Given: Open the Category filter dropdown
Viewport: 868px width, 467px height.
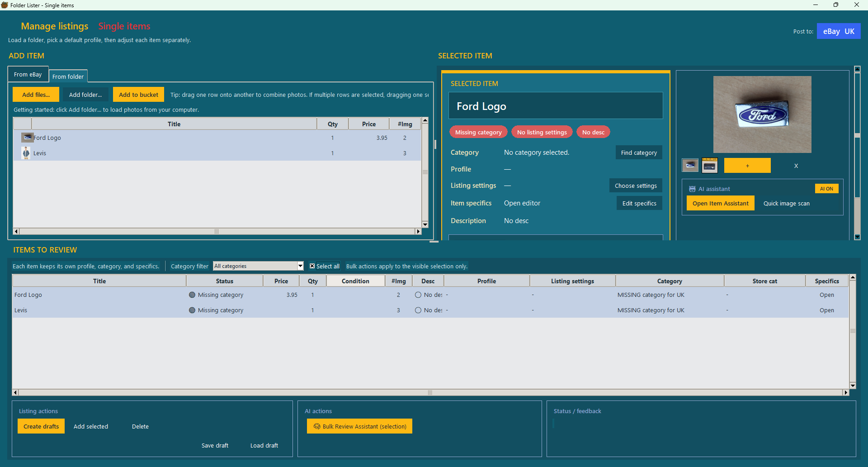Looking at the screenshot, I should pos(300,266).
